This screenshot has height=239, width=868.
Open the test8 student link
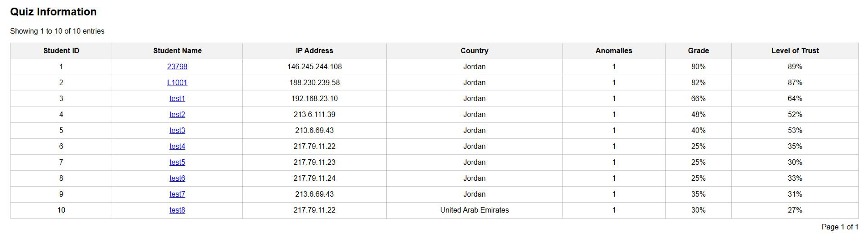[177, 210]
